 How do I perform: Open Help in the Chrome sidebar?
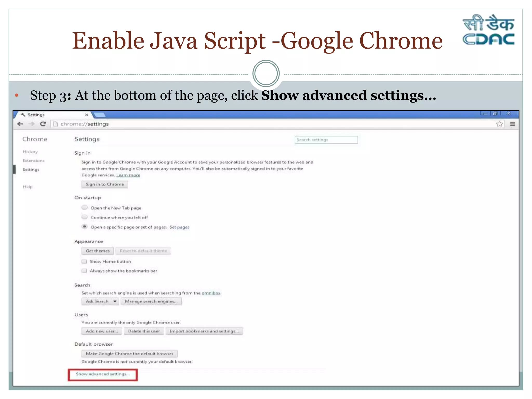(x=28, y=187)
